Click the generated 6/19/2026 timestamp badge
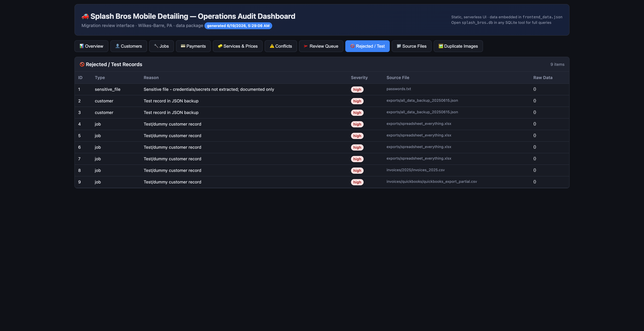Image resolution: width=644 pixels, height=331 pixels. pyautogui.click(x=238, y=26)
